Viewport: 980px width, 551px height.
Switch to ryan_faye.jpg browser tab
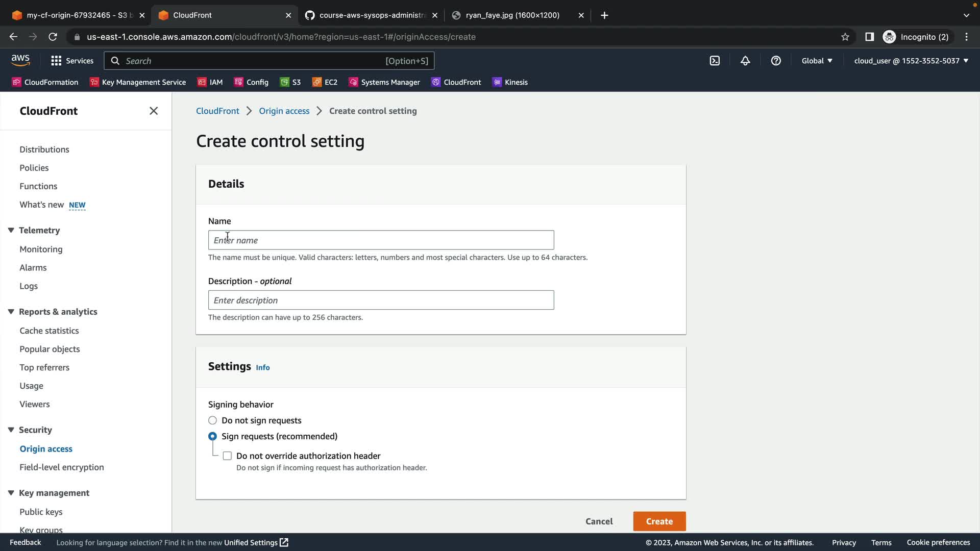click(512, 15)
